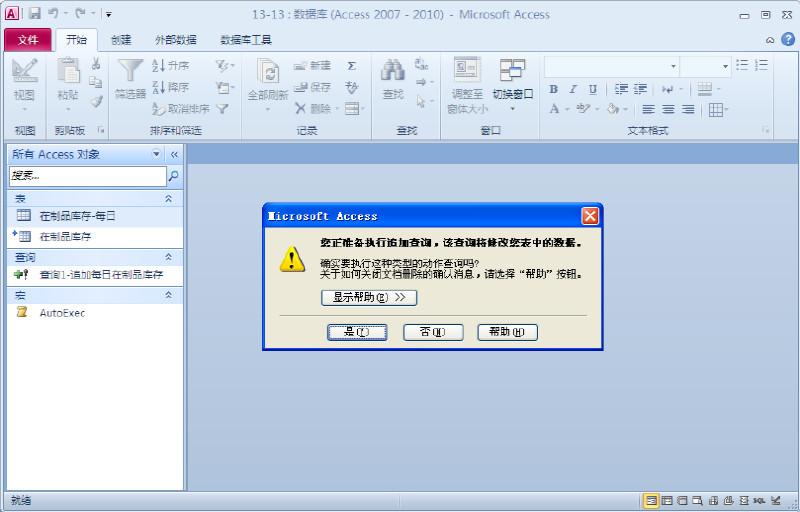Click the Totals sigma icon
This screenshot has width=800, height=512.
pos(352,66)
